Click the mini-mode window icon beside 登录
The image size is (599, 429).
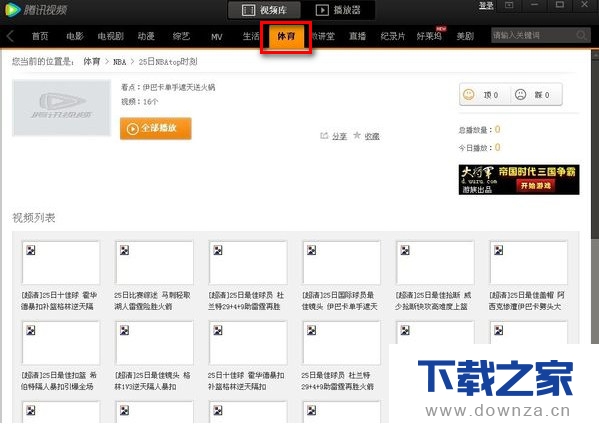pos(509,5)
